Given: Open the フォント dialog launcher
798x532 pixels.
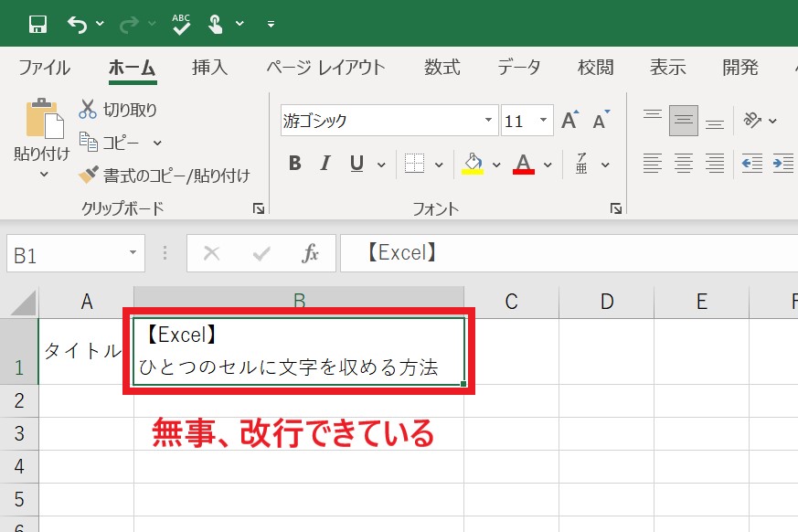Looking at the screenshot, I should click(x=616, y=208).
